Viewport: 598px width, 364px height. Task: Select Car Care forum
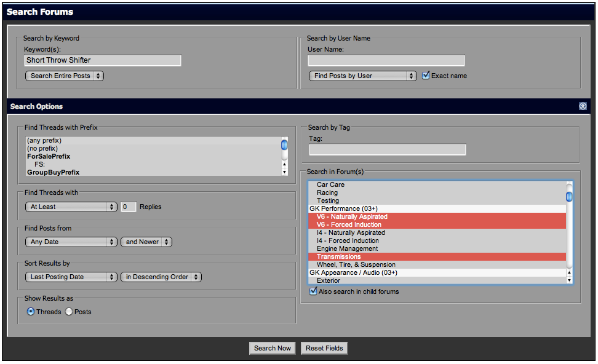(x=437, y=184)
